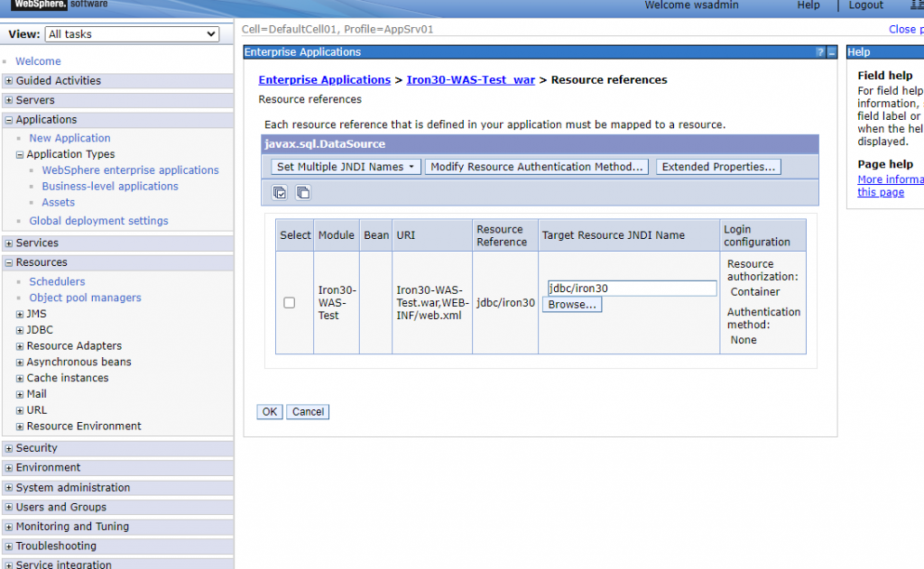The width and height of the screenshot is (924, 569).
Task: Open WebSphere enterprise applications link
Action: [130, 170]
